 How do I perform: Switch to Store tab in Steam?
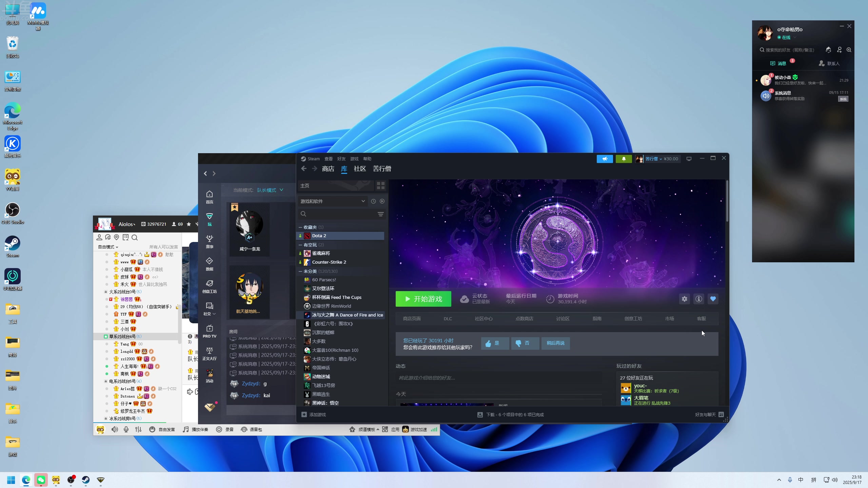(328, 169)
